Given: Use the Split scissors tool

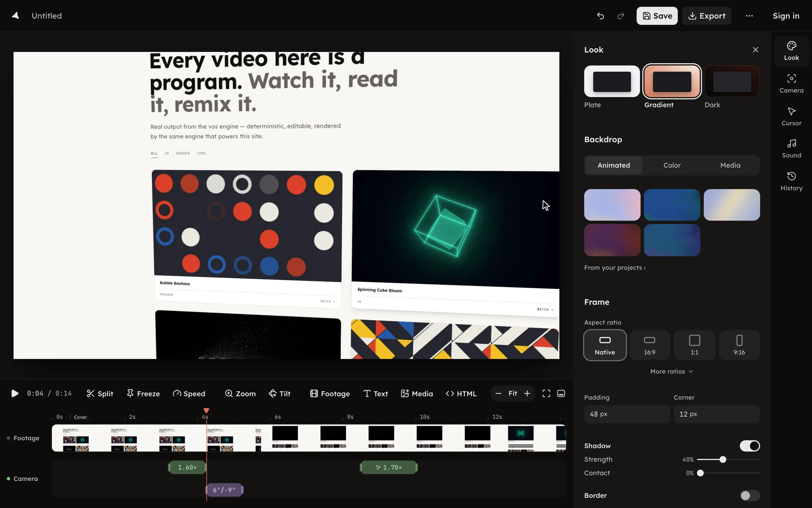Looking at the screenshot, I should tap(100, 393).
